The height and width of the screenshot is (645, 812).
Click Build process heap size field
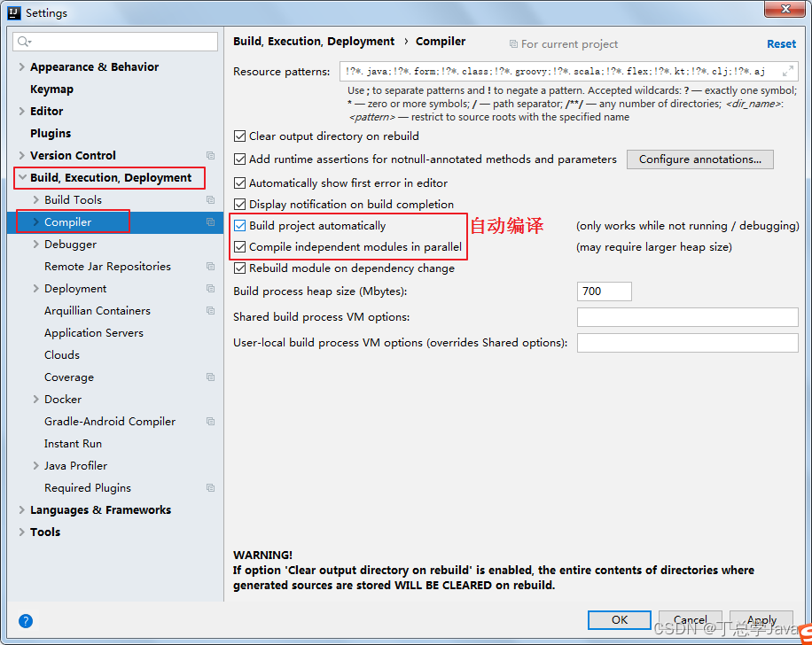click(604, 291)
